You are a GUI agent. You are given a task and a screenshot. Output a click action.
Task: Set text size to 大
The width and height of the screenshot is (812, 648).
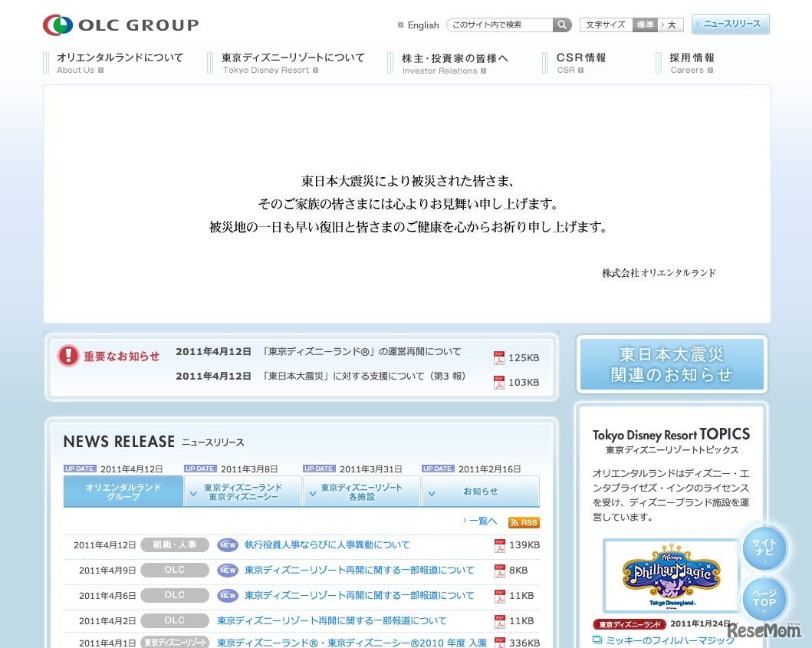(671, 25)
